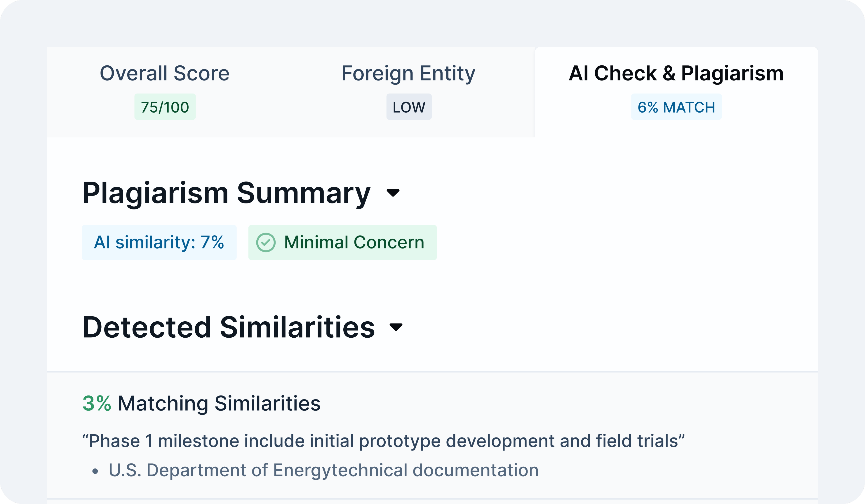
Task: Click the Detected Similarities heading
Action: (228, 327)
